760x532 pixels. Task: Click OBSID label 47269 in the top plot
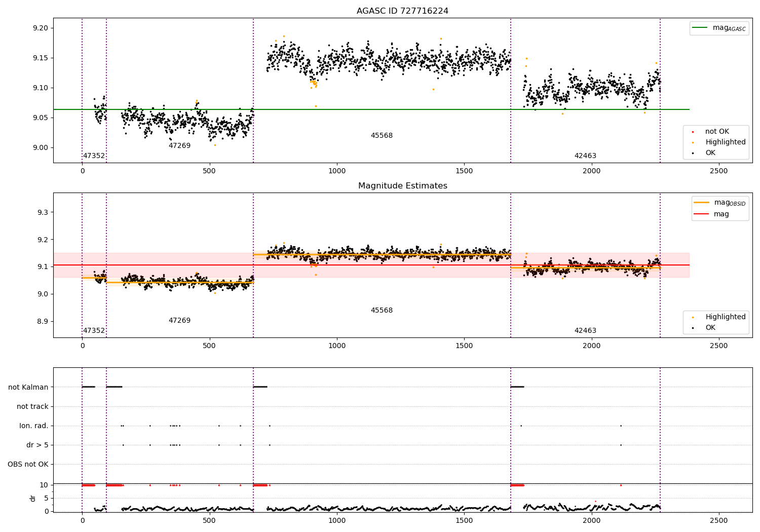pos(179,145)
